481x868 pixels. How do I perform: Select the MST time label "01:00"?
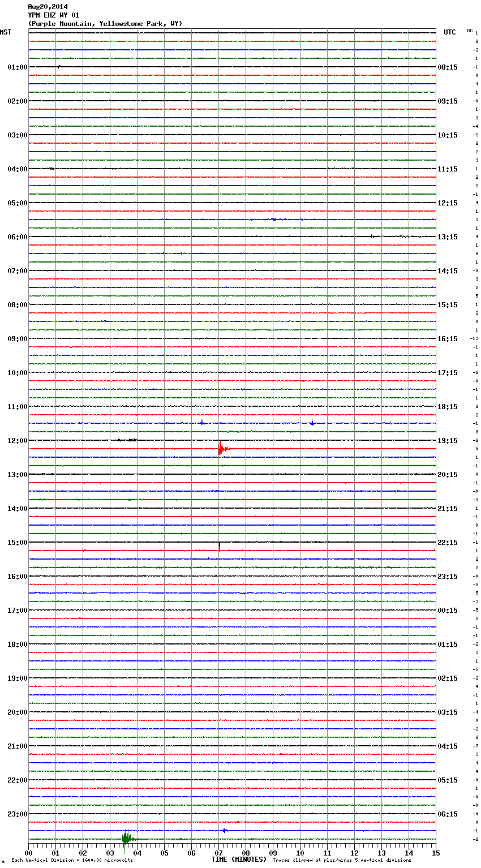pos(18,67)
